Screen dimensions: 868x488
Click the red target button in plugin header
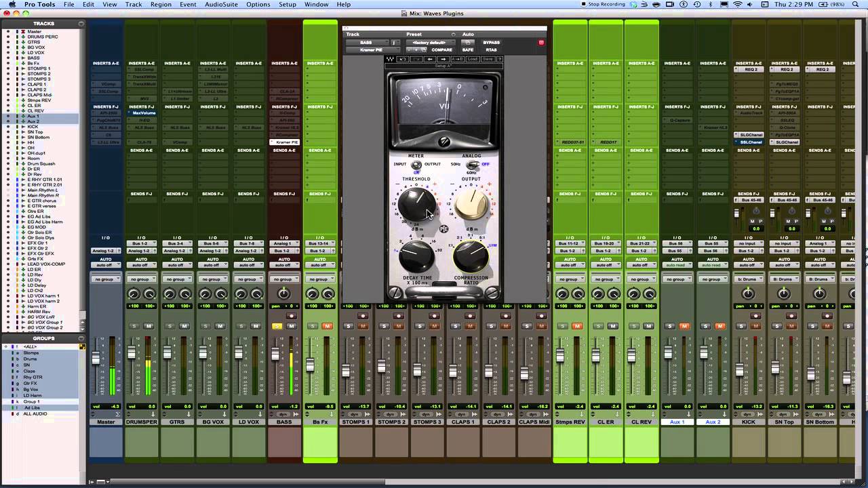pos(541,43)
